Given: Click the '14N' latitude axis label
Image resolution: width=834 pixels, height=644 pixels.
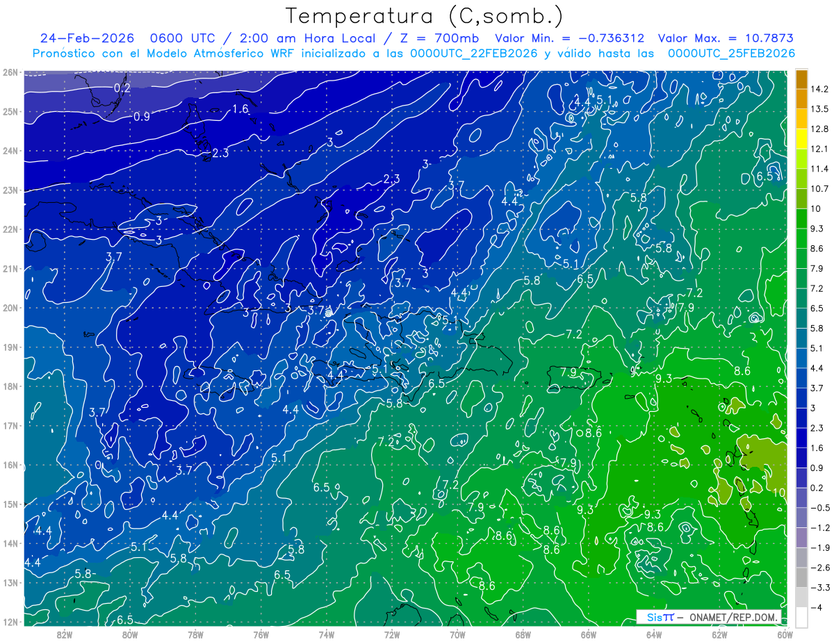Looking at the screenshot, I should point(10,543).
